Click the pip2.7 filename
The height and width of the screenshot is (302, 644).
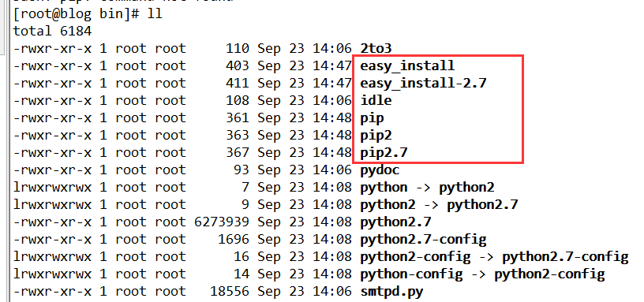pyautogui.click(x=384, y=153)
